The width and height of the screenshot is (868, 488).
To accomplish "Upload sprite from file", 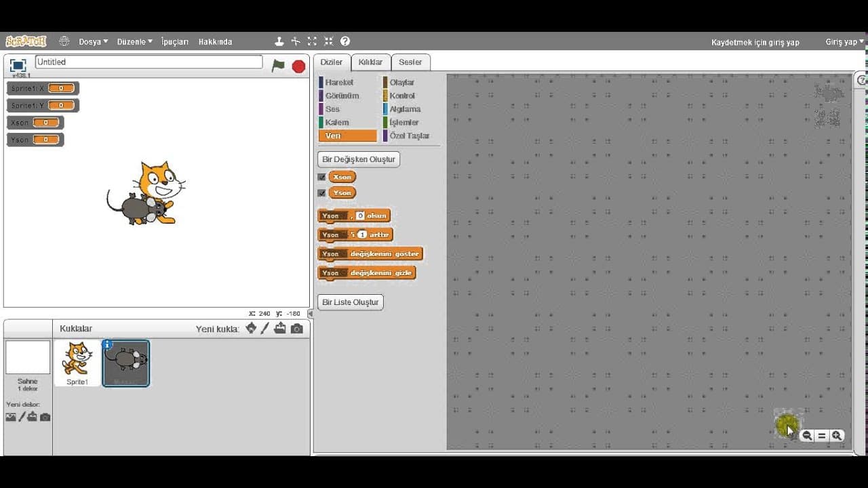I will [280, 328].
